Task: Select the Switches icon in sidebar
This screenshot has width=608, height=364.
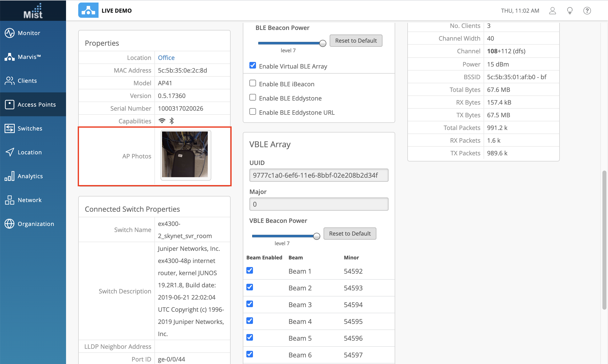Action: pyautogui.click(x=10, y=128)
